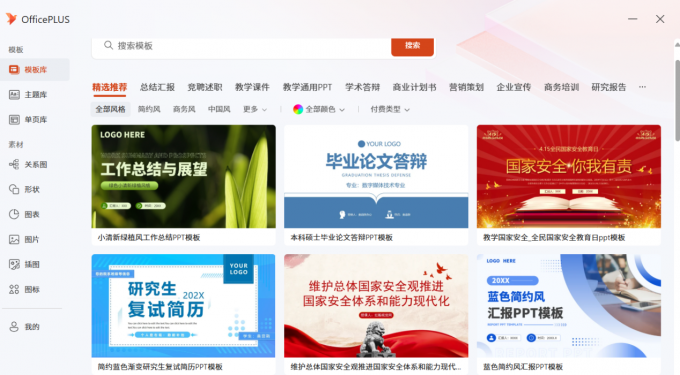
Task: Select the 图标 icons library icon
Action: pos(14,290)
